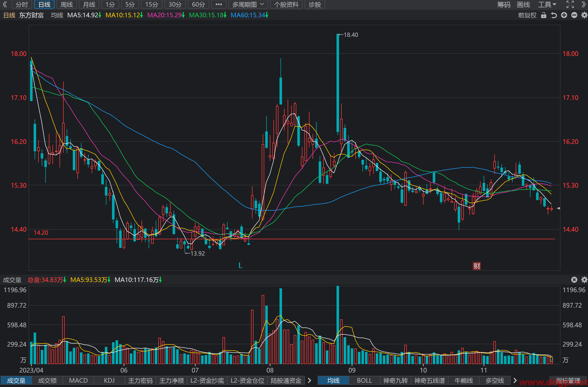This screenshot has width=588, height=387.
Task: Switch to 5分 timeframe
Action: 130,4
